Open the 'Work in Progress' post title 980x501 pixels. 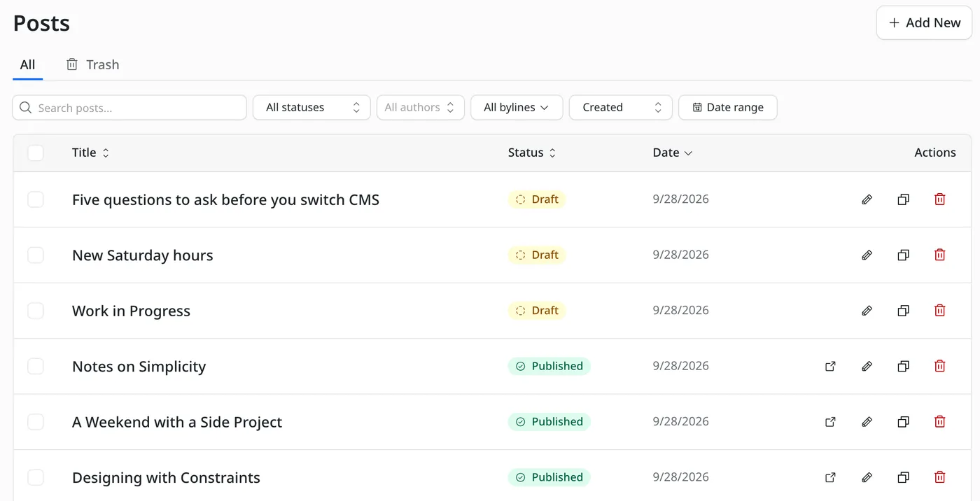(x=131, y=311)
